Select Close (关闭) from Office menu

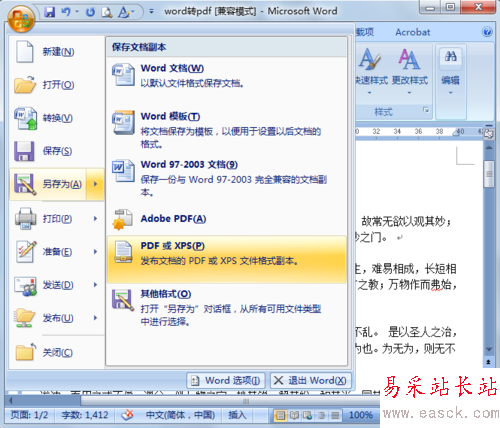[x=57, y=352]
